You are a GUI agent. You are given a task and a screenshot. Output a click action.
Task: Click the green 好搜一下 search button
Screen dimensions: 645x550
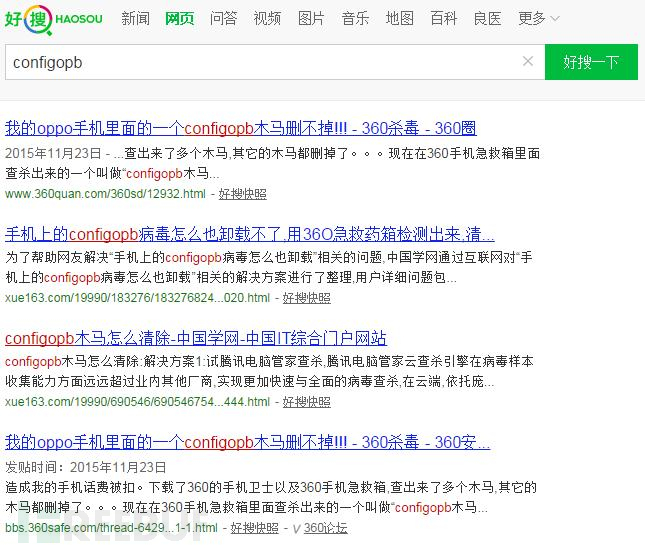591,62
